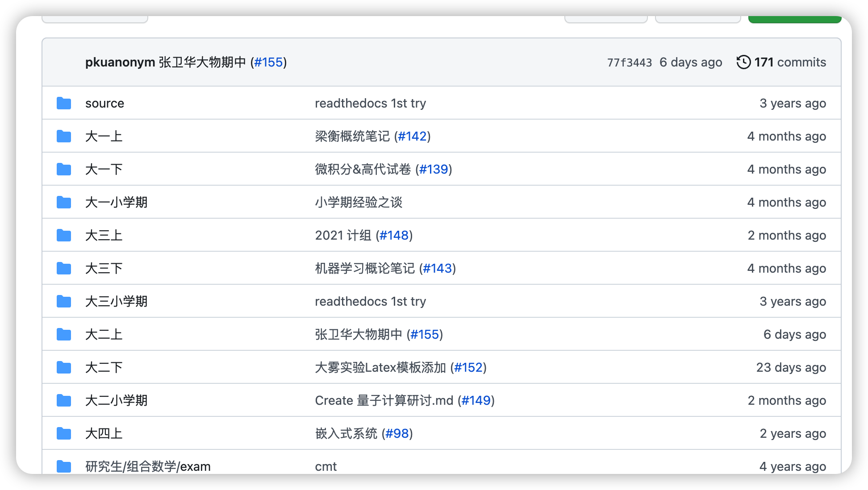Click the folder icon beside 大一上
Viewport: 868px width, 490px height.
coord(64,136)
